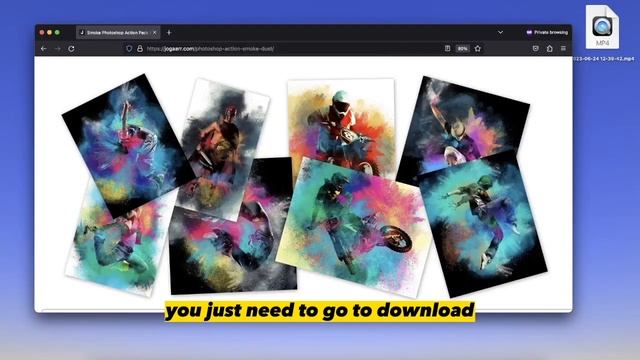640x360 pixels.
Task: Open the Firefox hamburger menu
Action: (x=563, y=49)
